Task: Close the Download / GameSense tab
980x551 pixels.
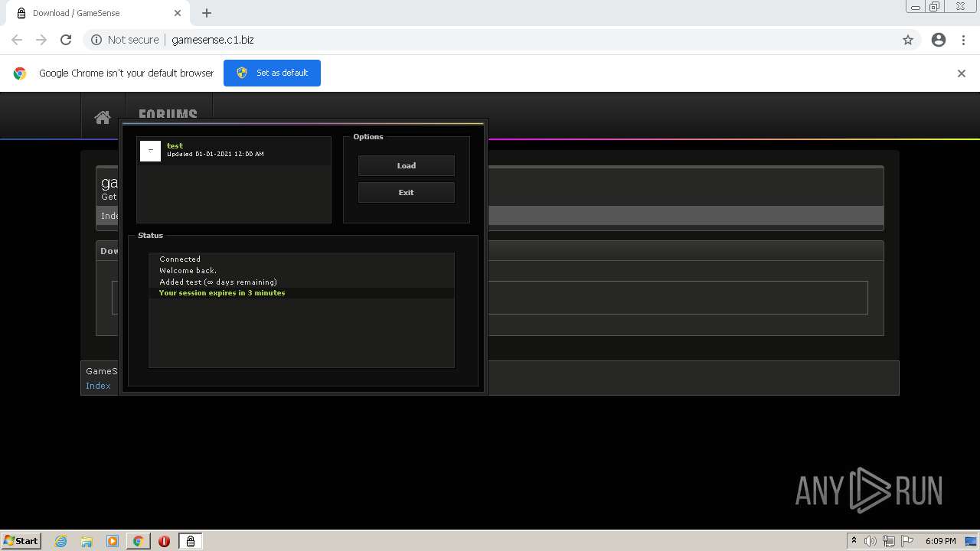Action: (178, 13)
